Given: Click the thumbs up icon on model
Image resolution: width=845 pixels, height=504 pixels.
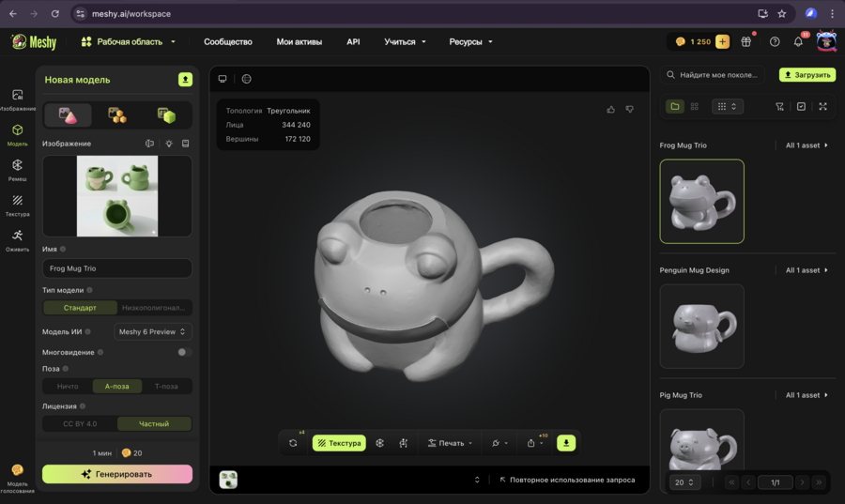Looking at the screenshot, I should [611, 110].
